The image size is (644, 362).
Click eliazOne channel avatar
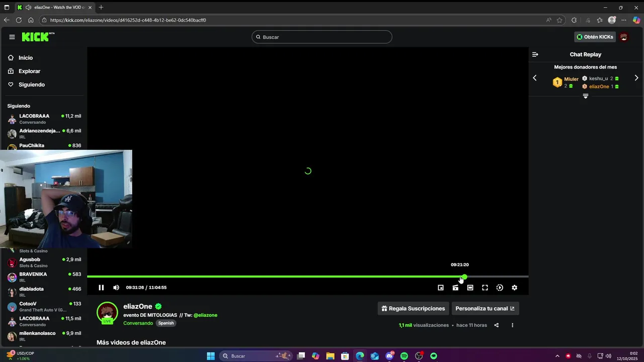point(107,312)
